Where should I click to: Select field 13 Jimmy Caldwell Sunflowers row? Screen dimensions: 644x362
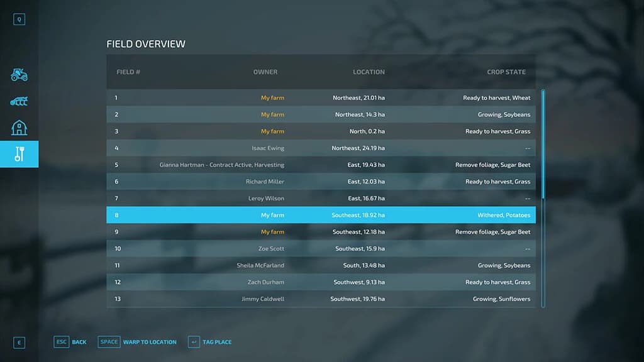tap(321, 299)
